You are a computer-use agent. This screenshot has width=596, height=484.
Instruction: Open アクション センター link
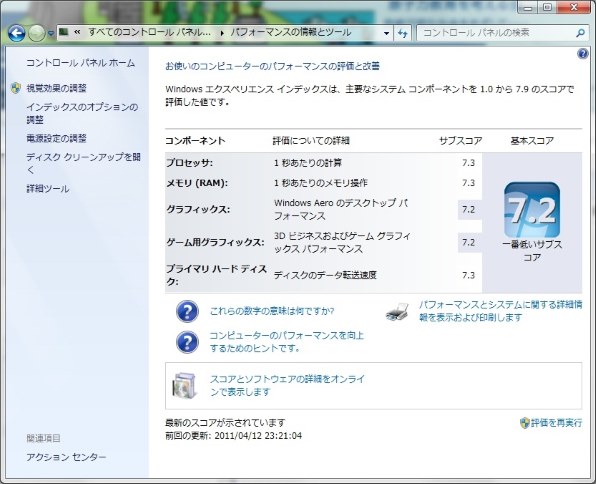click(x=66, y=457)
